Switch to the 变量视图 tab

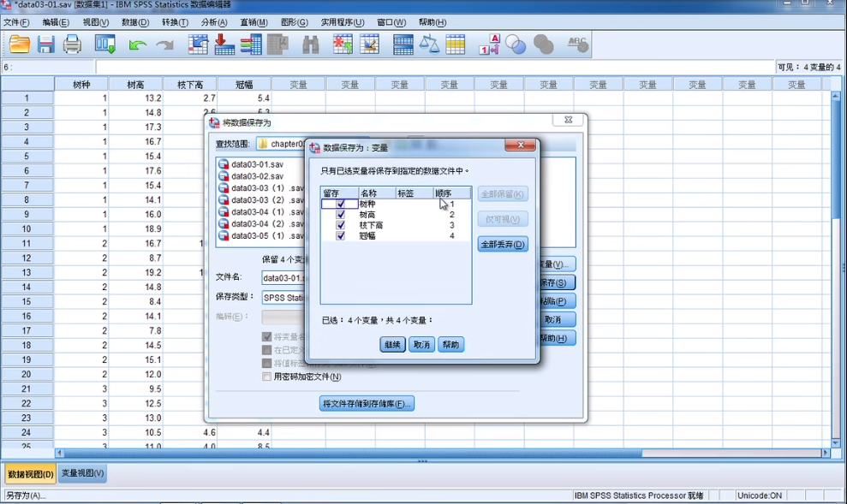click(x=82, y=472)
